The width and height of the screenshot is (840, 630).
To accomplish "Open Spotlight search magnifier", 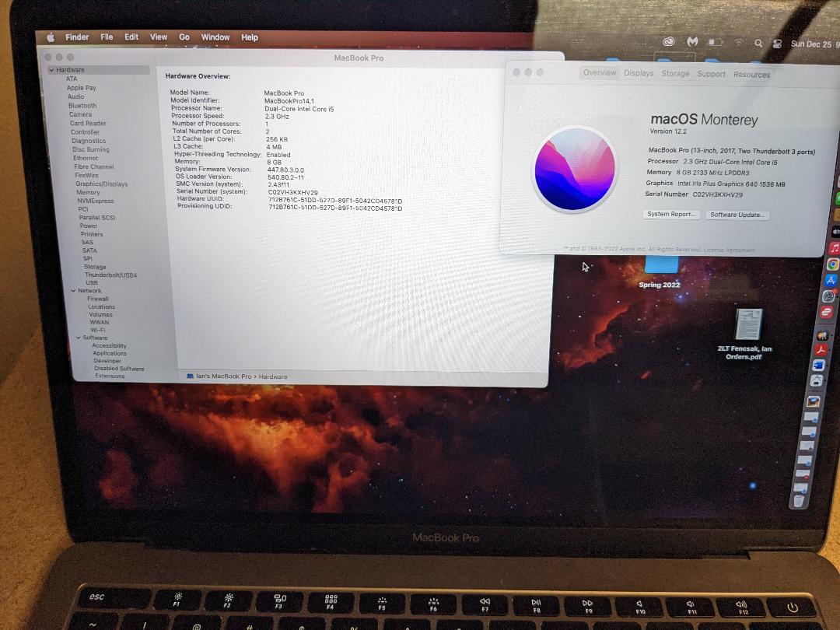I will (x=758, y=44).
